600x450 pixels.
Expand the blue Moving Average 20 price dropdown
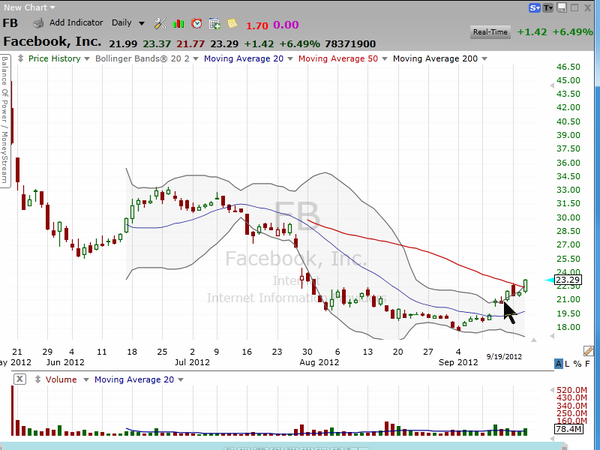pos(290,59)
